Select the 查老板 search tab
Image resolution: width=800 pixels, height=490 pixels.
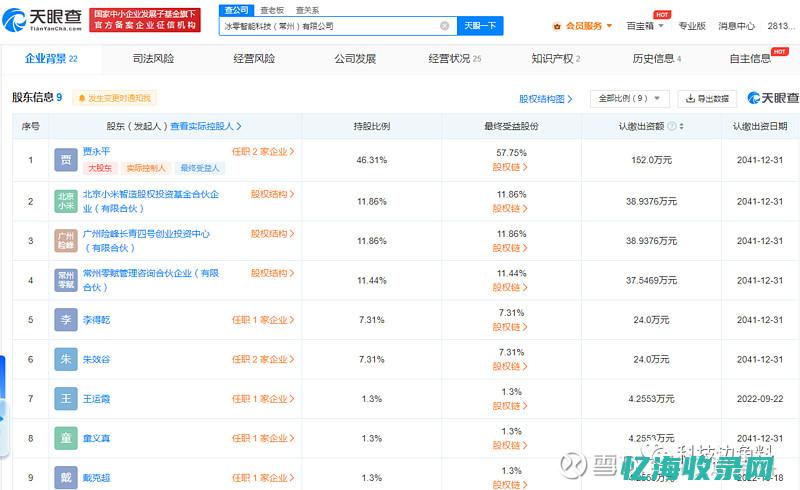272,10
